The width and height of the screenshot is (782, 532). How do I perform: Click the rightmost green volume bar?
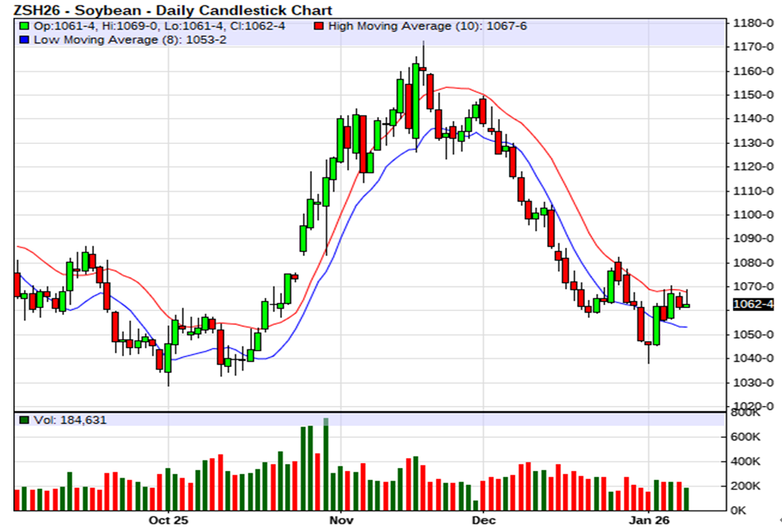686,498
